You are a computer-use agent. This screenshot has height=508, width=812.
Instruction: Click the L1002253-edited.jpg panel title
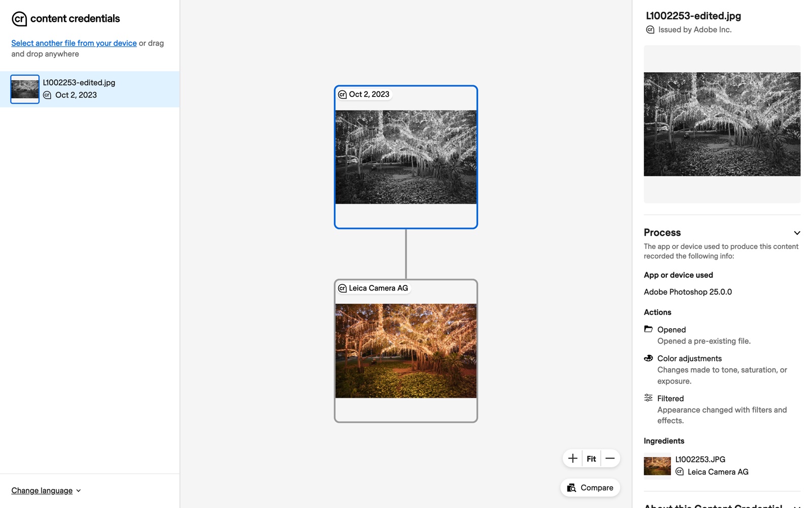693,16
